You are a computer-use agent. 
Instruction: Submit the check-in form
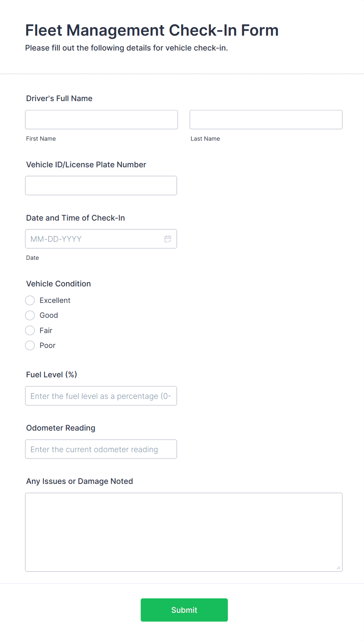184,610
